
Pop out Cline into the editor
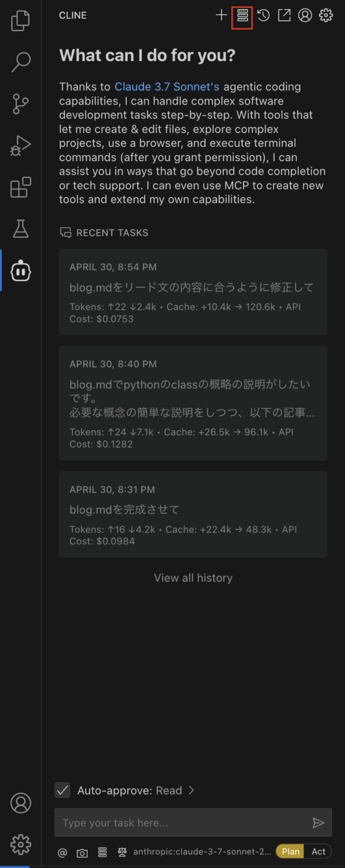pyautogui.click(x=284, y=15)
